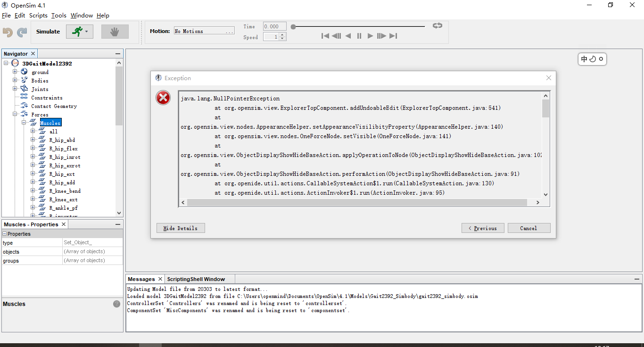This screenshot has height=347, width=644.
Task: Click Hide Details in the Exception dialog
Action: 180,228
